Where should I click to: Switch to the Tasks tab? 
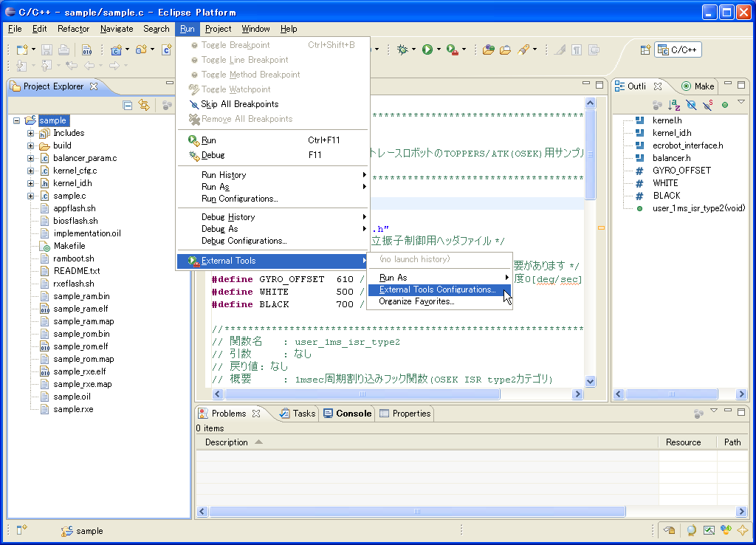pyautogui.click(x=298, y=414)
